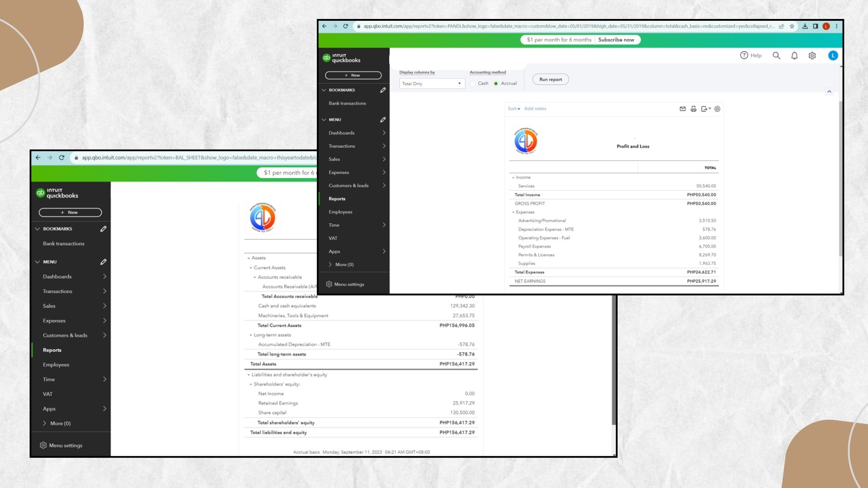
Task: Open Employees in the right window's menu
Action: click(x=340, y=212)
